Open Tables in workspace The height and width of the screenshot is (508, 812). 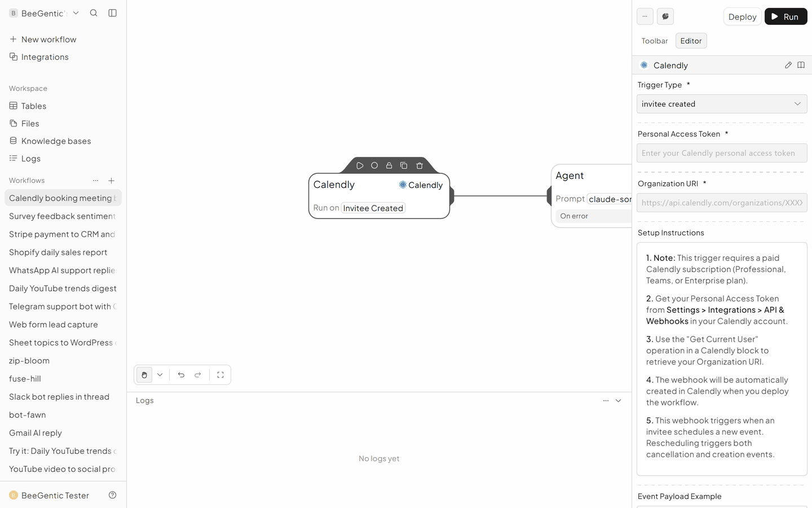(x=63, y=106)
